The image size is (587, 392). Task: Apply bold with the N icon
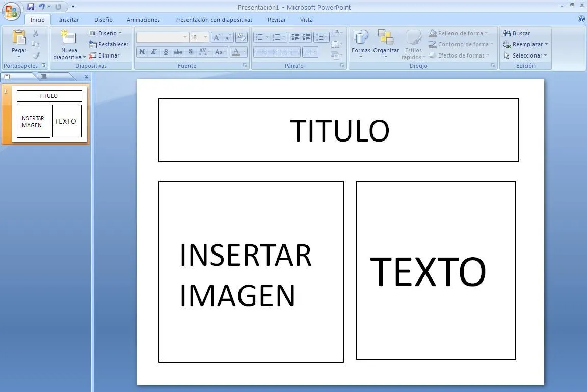pyautogui.click(x=142, y=51)
